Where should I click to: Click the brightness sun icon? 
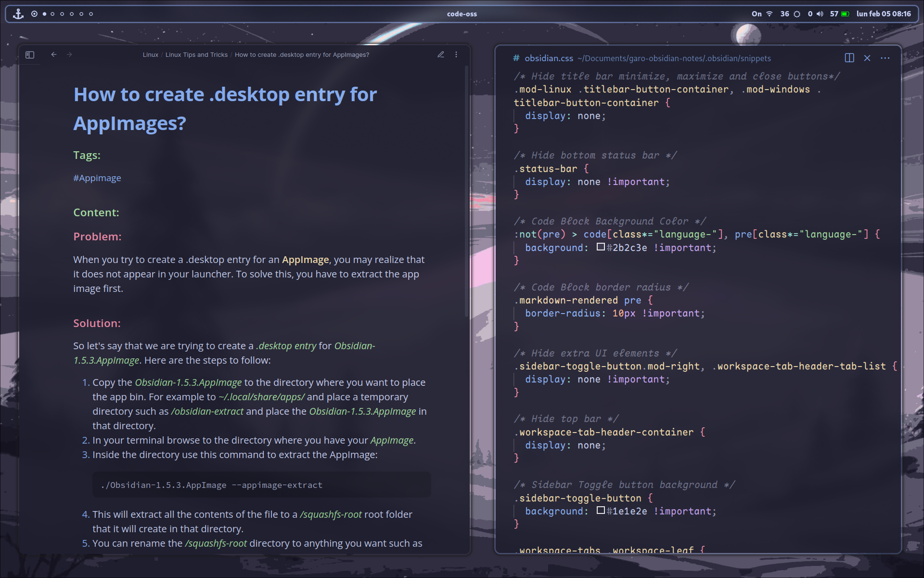tap(797, 14)
